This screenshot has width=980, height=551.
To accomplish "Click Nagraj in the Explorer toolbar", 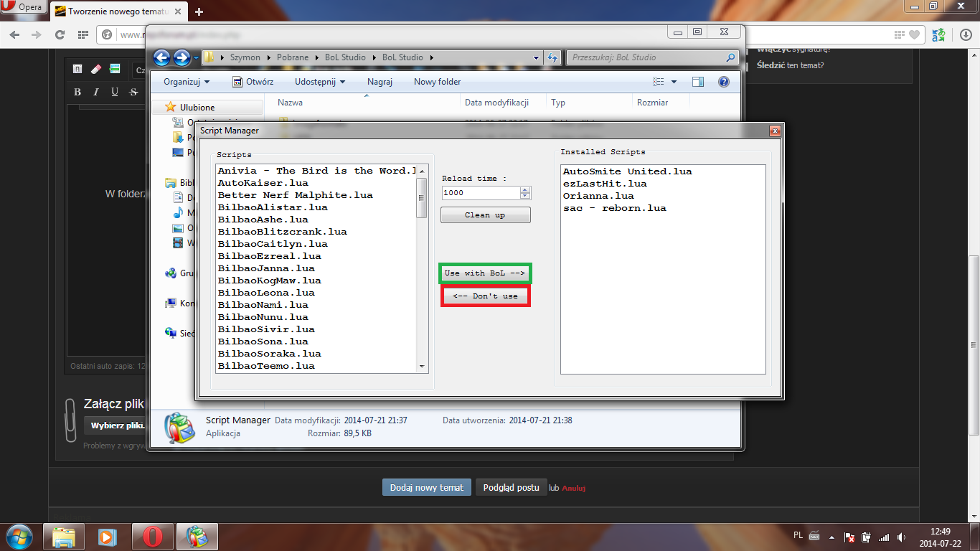I will (380, 82).
